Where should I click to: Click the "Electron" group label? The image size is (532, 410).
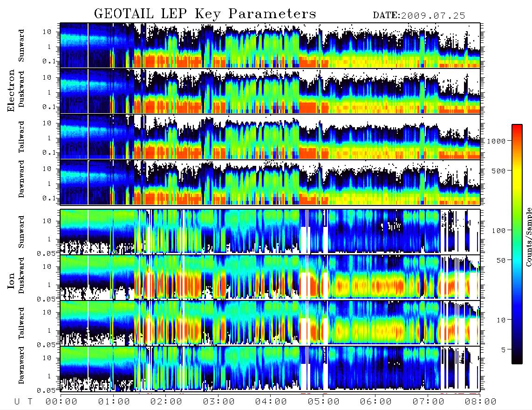tap(11, 90)
